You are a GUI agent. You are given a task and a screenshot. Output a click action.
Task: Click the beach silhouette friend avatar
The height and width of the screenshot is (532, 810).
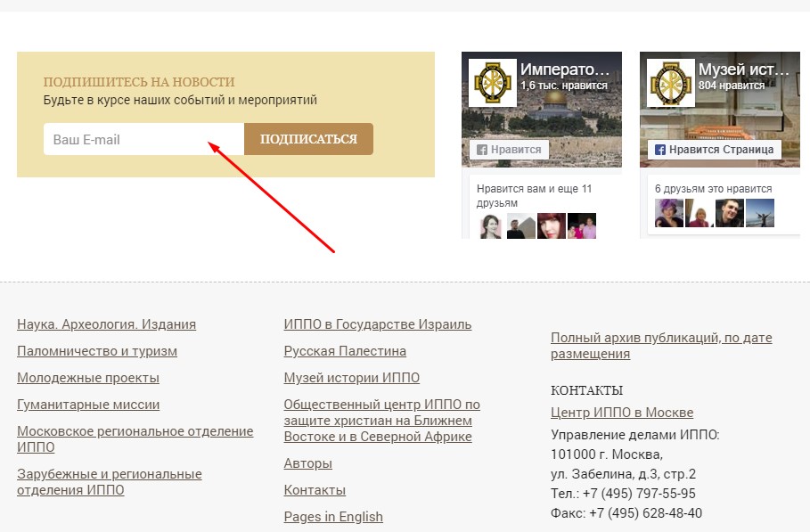760,214
